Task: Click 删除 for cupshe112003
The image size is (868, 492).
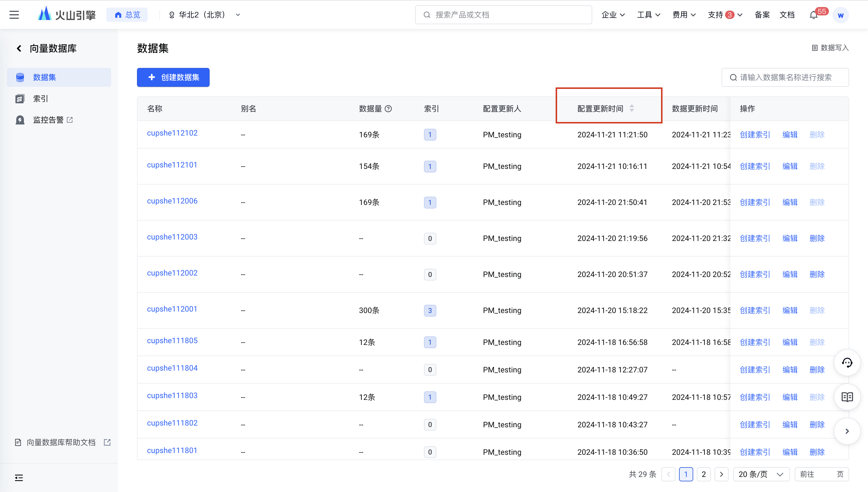Action: coord(817,238)
